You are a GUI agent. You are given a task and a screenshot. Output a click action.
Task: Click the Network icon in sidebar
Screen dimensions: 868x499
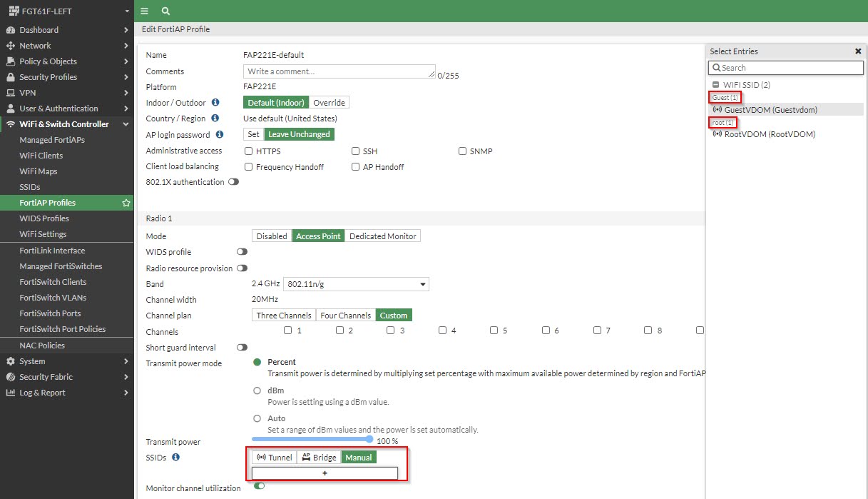11,46
